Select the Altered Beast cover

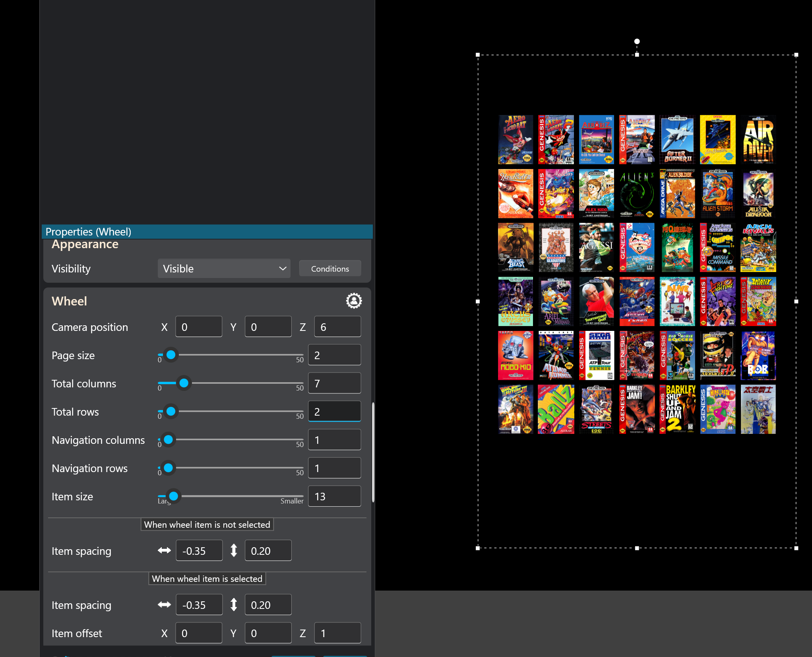[515, 247]
